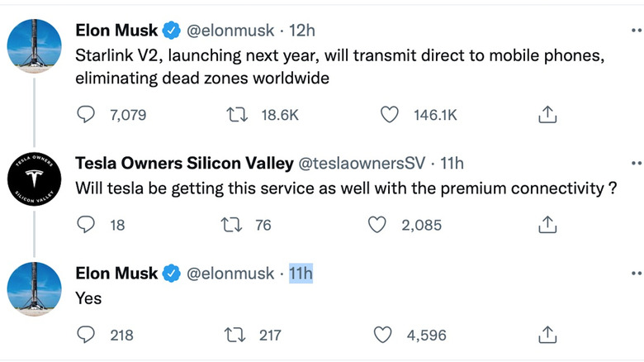
Task: Open more options on the "Yes" tweet
Action: coord(636,272)
